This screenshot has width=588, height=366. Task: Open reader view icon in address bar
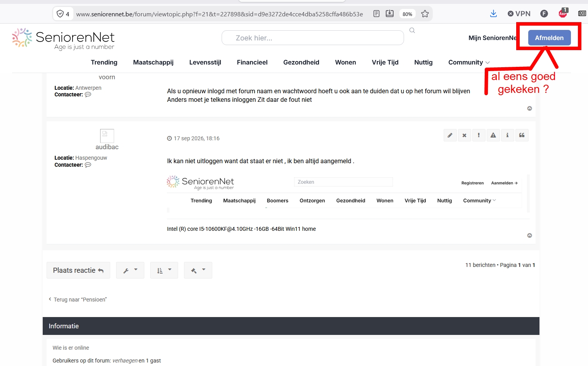[376, 14]
